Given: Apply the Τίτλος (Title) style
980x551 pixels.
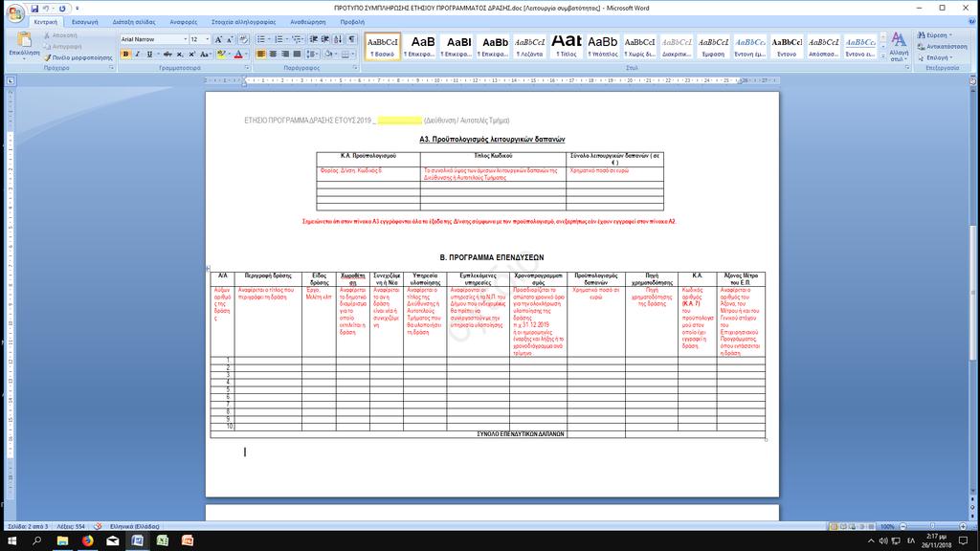Looking at the screenshot, I should pos(567,46).
